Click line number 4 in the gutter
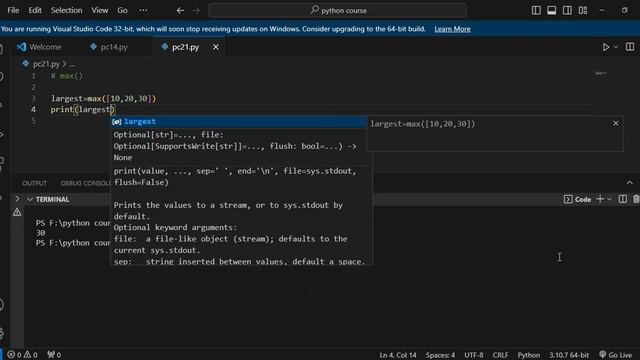Screen dimensions: 640x360 tap(33, 109)
